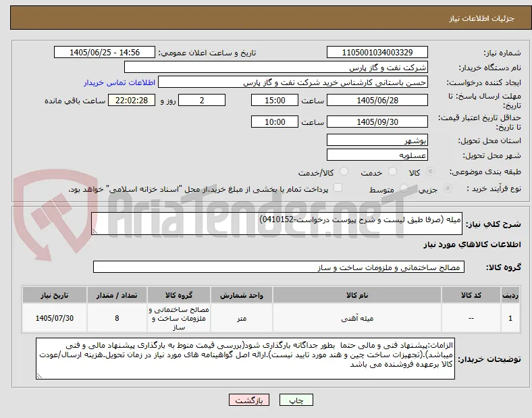The image size is (532, 418).
Task: Select the کالا/خدمت radio button
Action: (x=344, y=172)
